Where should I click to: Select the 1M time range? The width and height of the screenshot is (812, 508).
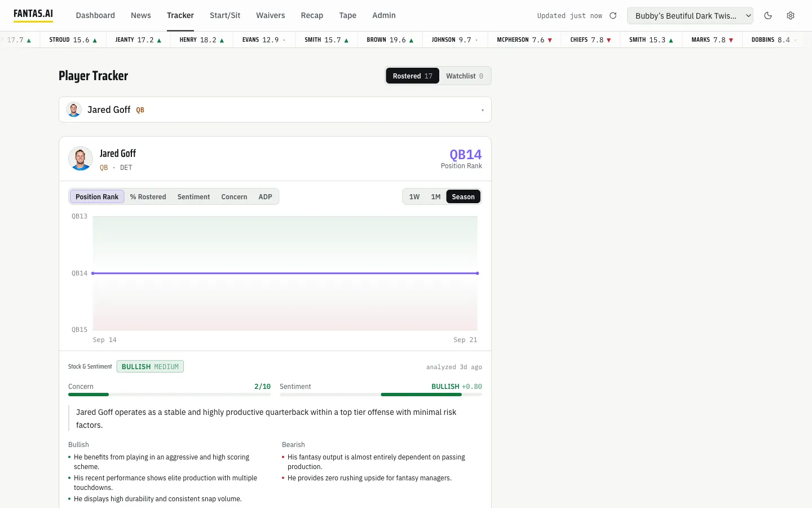pos(436,197)
